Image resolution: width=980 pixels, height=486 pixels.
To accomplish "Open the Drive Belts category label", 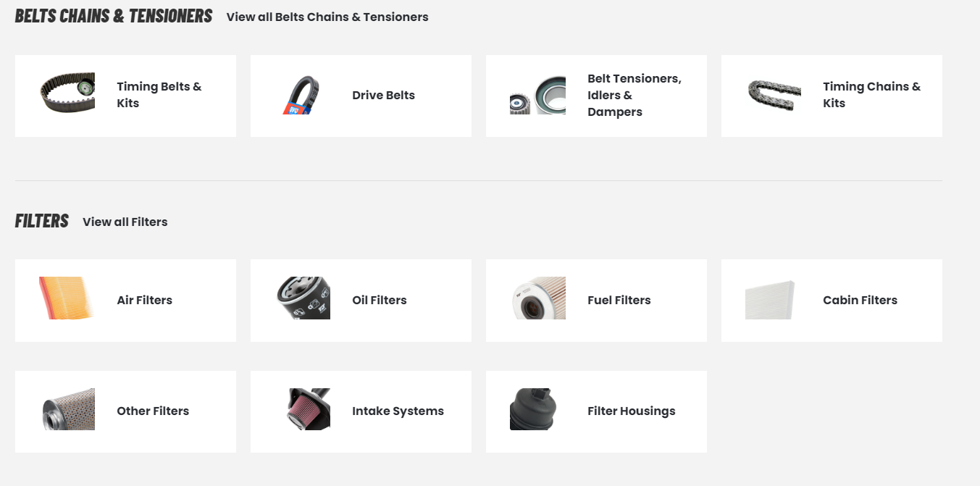I will click(x=383, y=95).
